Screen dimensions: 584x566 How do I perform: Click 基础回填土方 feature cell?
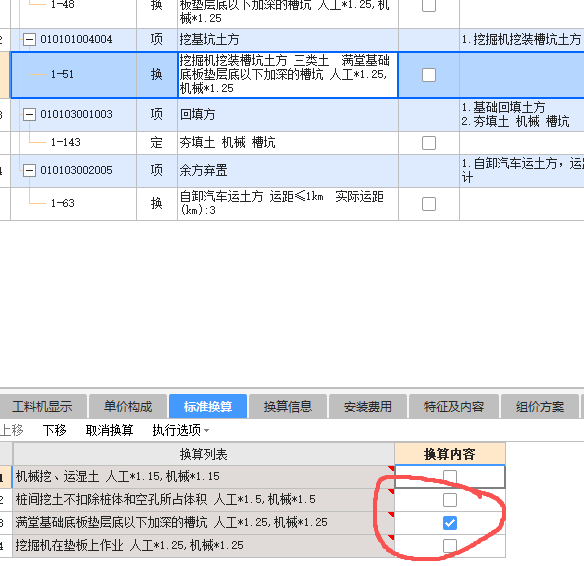coord(522,114)
